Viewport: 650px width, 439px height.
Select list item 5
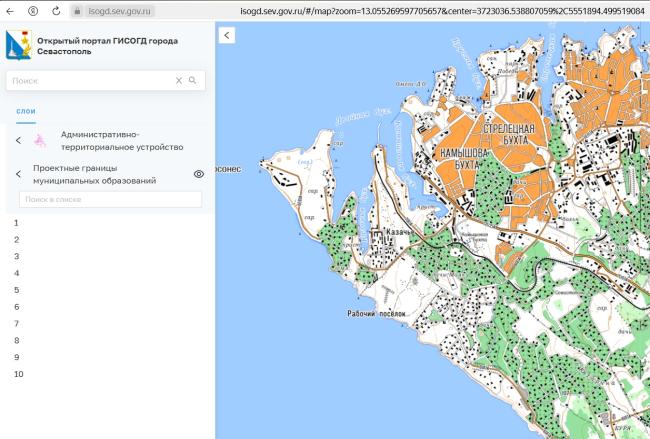(17, 290)
